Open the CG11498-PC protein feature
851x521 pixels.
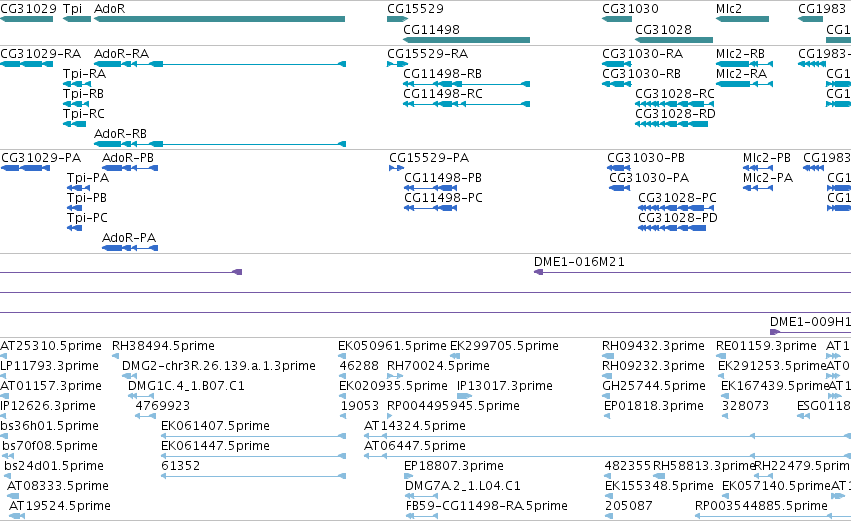[x=430, y=208]
